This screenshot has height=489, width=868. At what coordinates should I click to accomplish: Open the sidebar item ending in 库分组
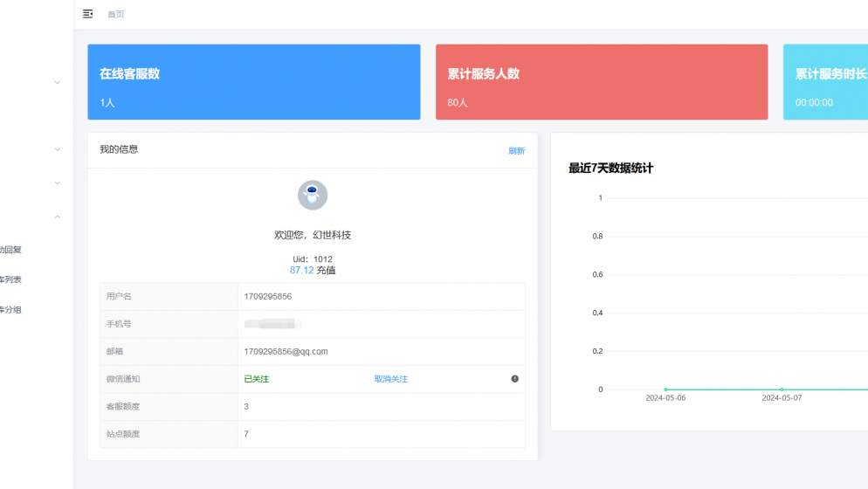pyautogui.click(x=10, y=309)
